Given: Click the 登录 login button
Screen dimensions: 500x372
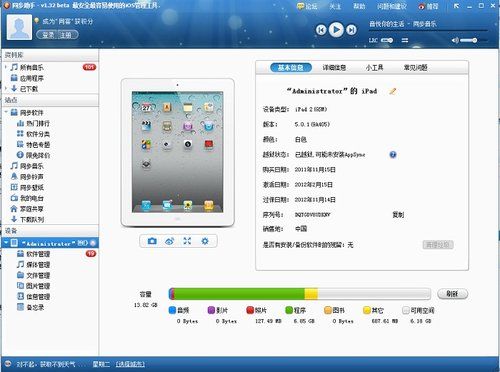Looking at the screenshot, I should (48, 35).
